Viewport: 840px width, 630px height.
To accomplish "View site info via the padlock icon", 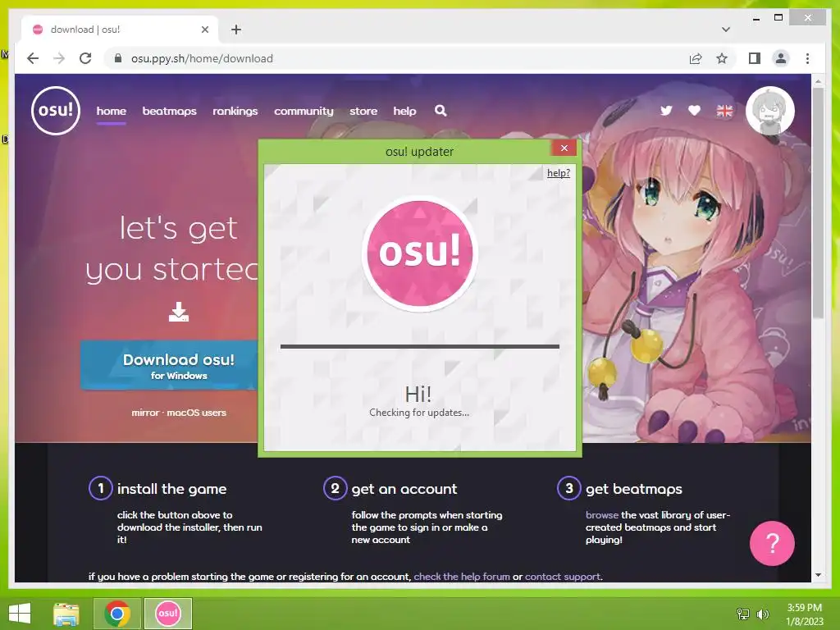I will coord(118,58).
